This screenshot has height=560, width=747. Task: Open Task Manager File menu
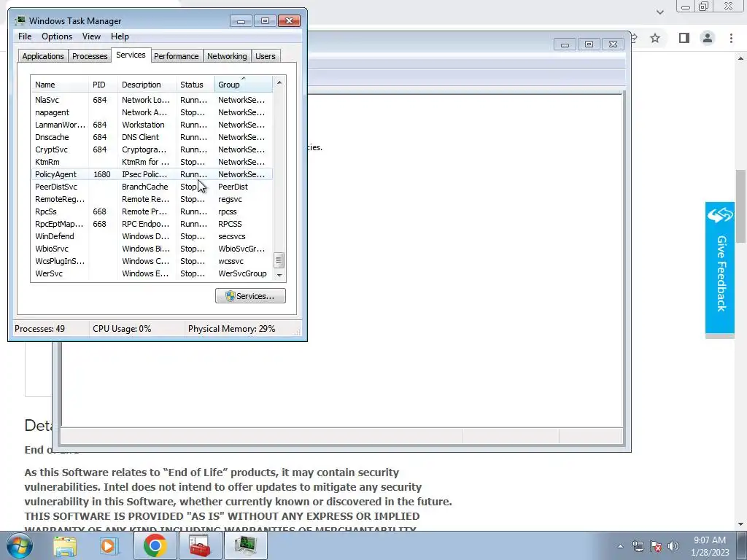point(25,36)
